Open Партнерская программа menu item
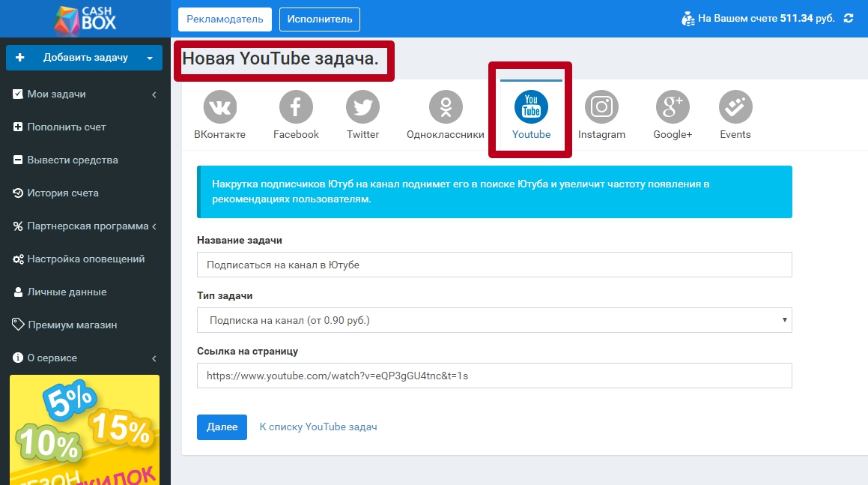The height and width of the screenshot is (485, 868). 85,226
